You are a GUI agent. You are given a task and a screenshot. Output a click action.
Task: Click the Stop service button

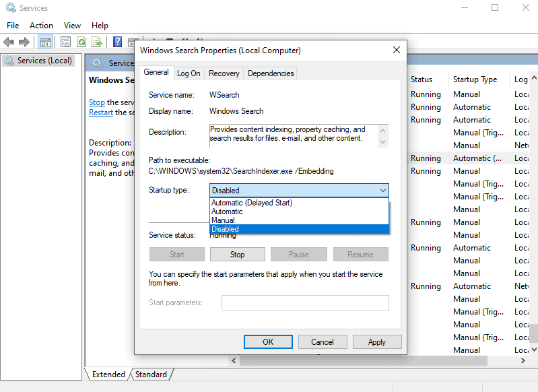[238, 255]
